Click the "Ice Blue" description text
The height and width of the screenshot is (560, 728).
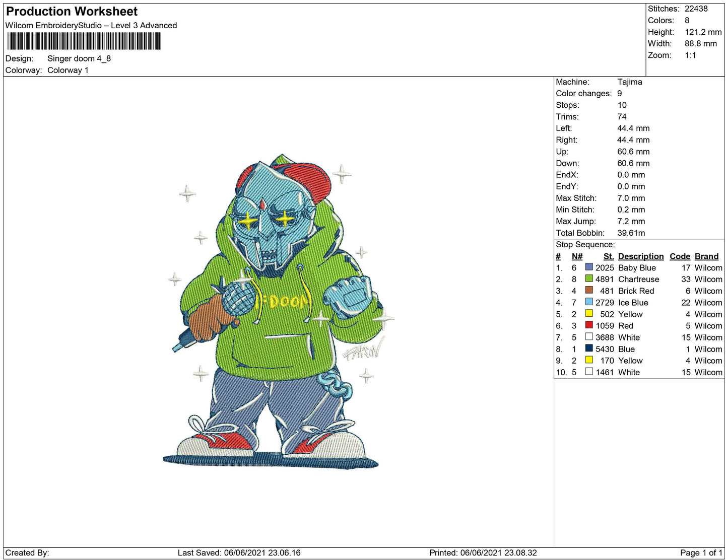(633, 302)
